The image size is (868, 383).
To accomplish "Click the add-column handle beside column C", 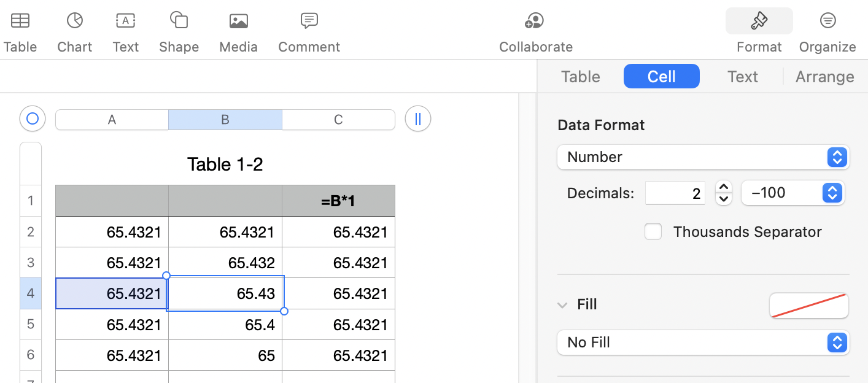I will (418, 118).
